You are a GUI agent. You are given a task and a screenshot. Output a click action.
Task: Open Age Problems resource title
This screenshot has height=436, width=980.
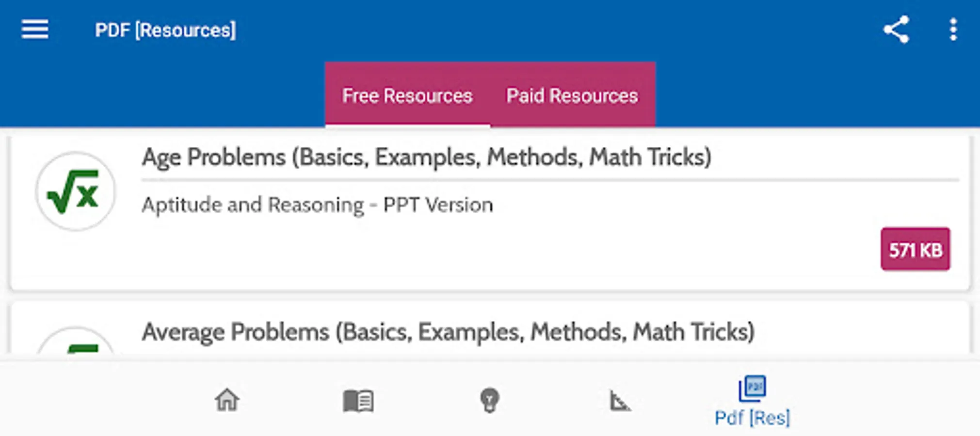426,157
